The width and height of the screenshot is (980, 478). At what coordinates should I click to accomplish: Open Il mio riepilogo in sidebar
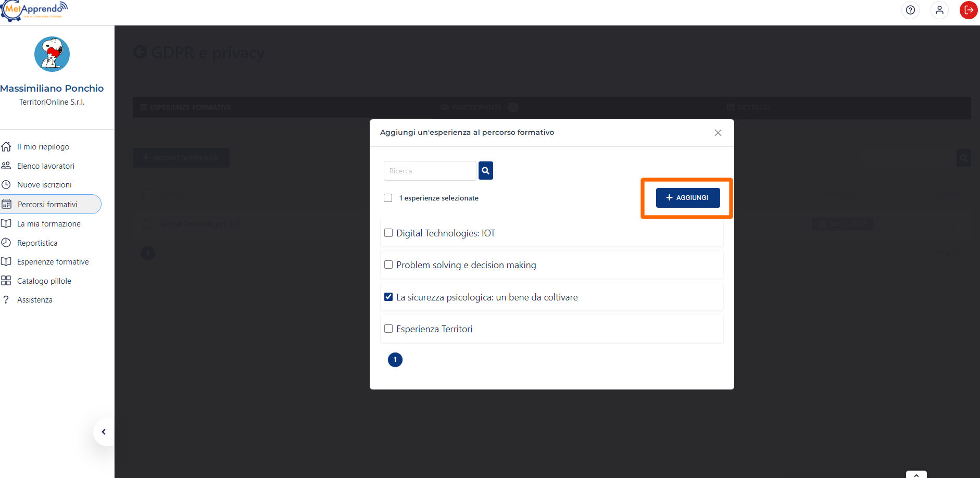(43, 147)
